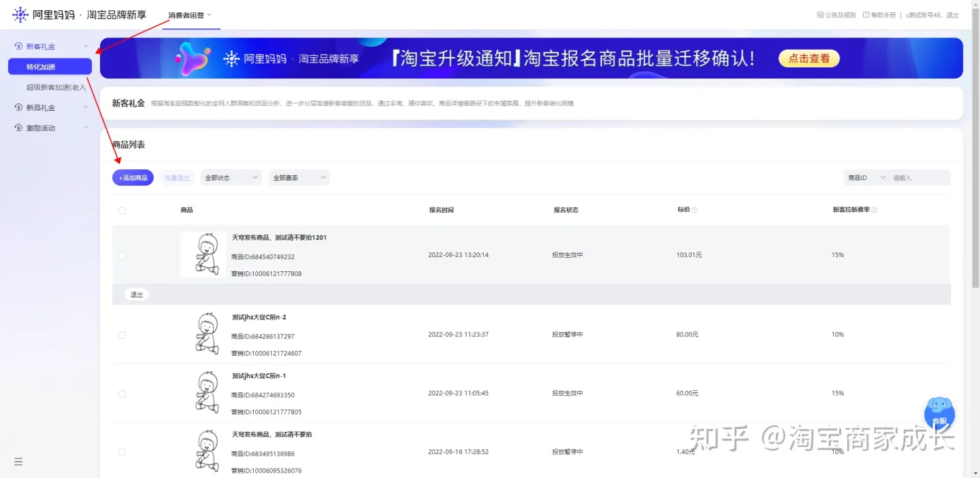980x478 pixels.
Task: Expand the 新品礼金 menu chevron
Action: (86, 107)
